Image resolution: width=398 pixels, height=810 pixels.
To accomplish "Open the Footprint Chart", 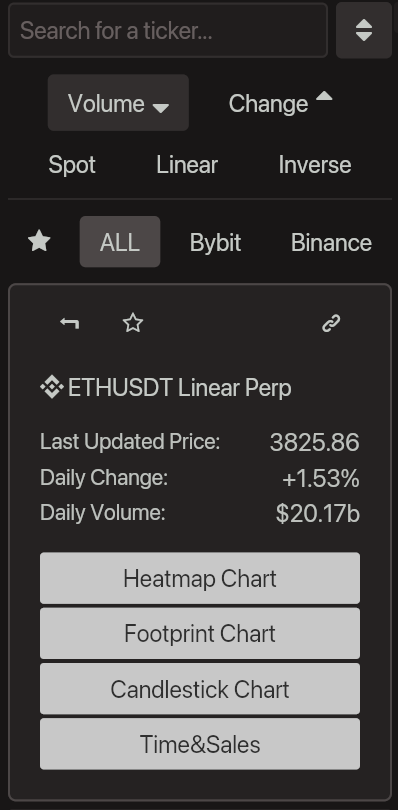I will point(200,633).
